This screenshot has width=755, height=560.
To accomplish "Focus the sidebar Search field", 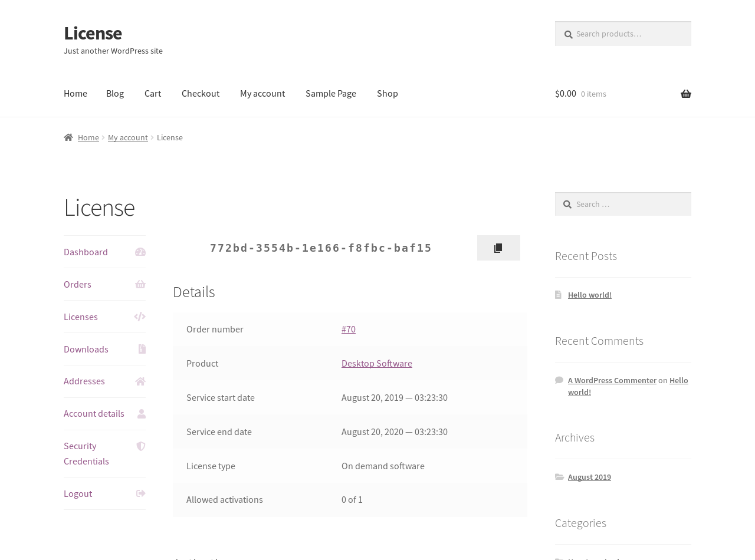I will coord(630,204).
